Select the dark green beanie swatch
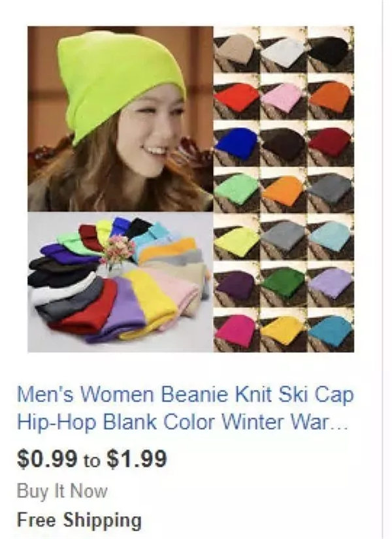The image size is (392, 539). click(284, 284)
